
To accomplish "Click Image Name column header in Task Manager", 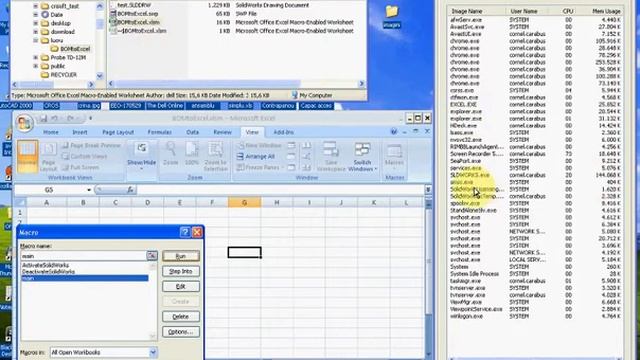I will pos(477,11).
